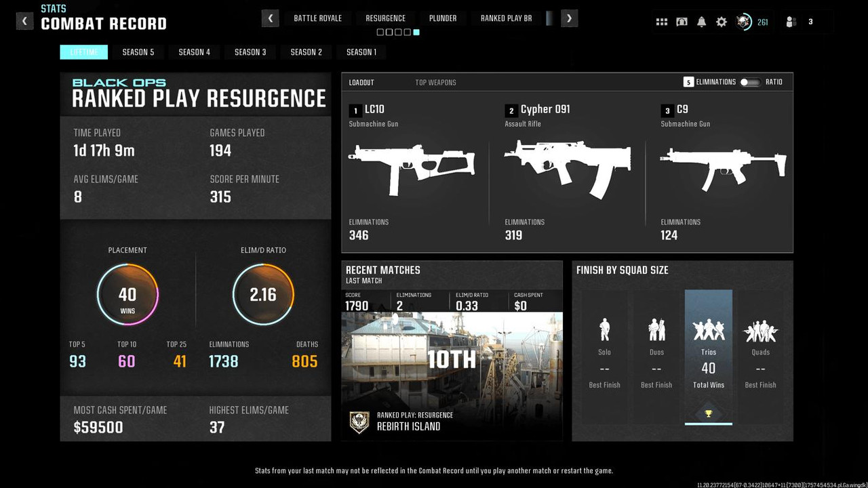Open the apps grid menu icon
The width and height of the screenshot is (868, 488).
click(662, 22)
